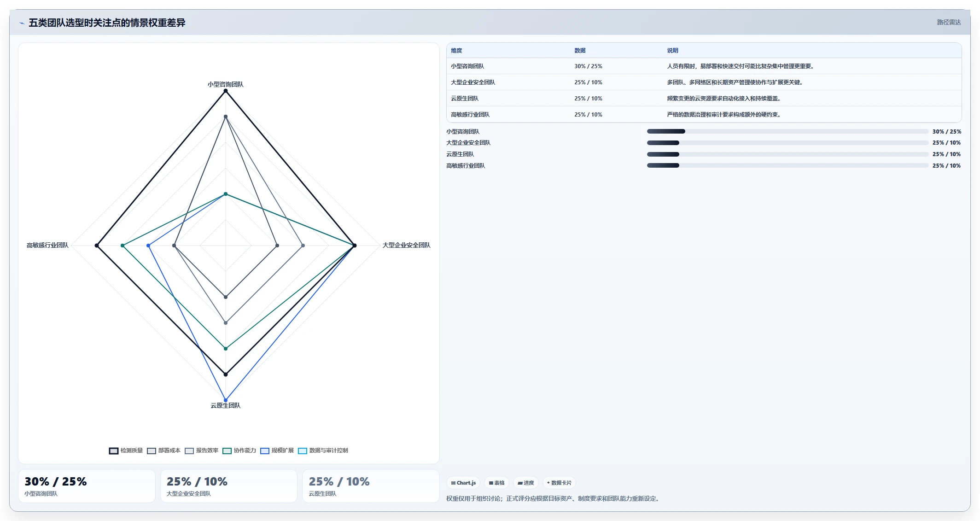Screen dimensions: 980x521
Task: Click the 大型企业安全团队 progress bar
Action: pyautogui.click(x=787, y=143)
